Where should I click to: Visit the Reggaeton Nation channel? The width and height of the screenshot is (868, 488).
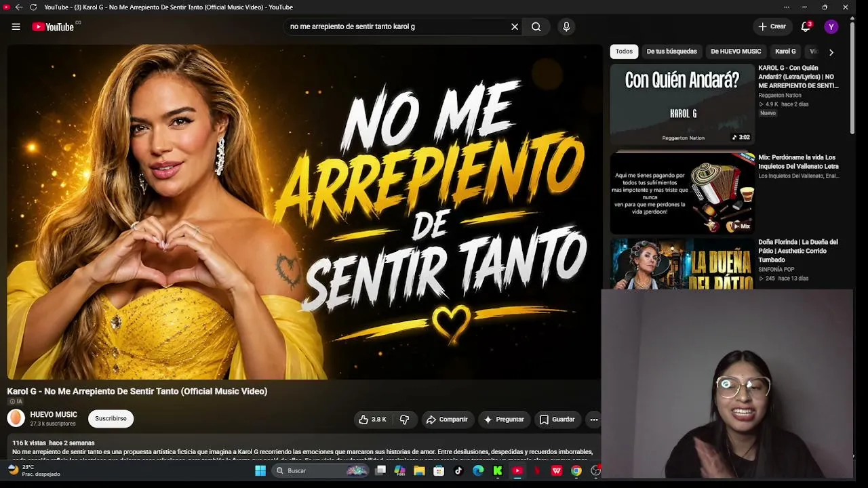pos(779,96)
